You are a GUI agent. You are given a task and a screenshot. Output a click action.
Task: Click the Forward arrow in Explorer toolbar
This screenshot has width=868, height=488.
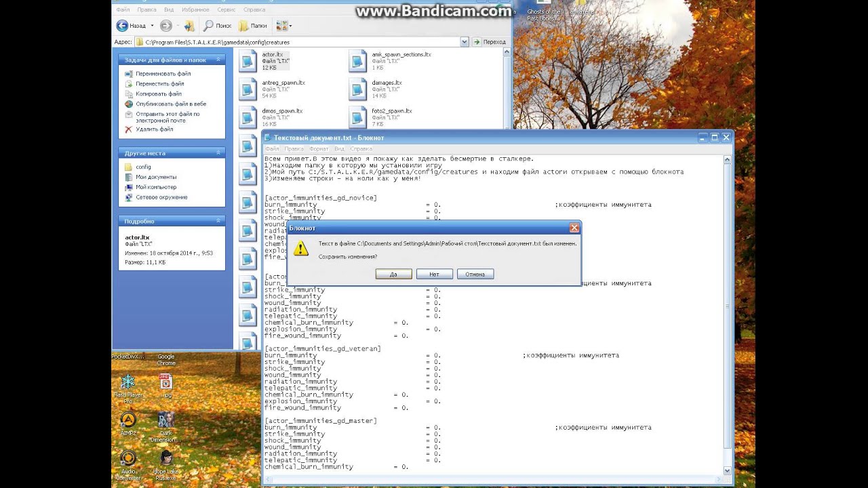[165, 26]
